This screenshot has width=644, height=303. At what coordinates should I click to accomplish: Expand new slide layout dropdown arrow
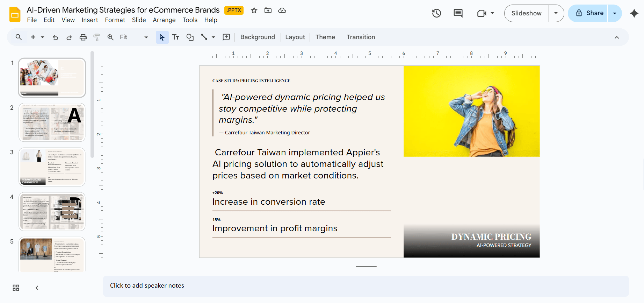[x=42, y=37]
